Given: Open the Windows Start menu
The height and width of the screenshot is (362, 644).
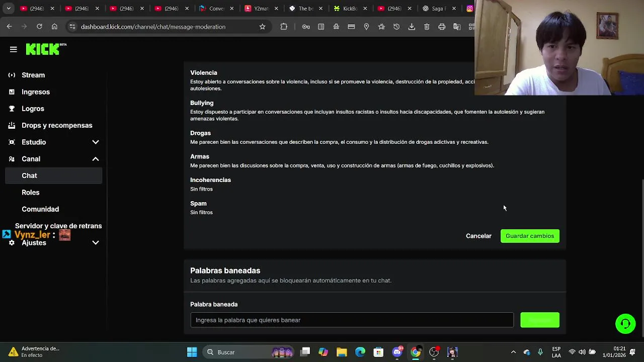Looking at the screenshot, I should point(192,352).
